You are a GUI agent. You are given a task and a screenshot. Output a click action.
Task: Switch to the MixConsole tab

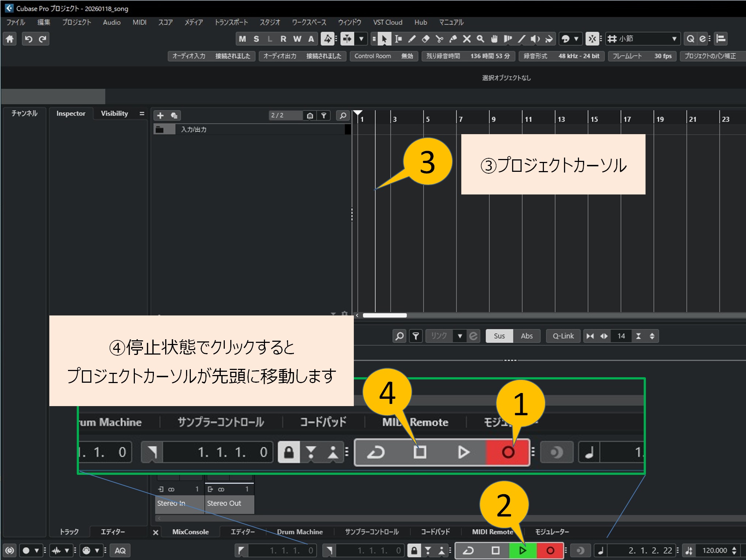(x=190, y=532)
